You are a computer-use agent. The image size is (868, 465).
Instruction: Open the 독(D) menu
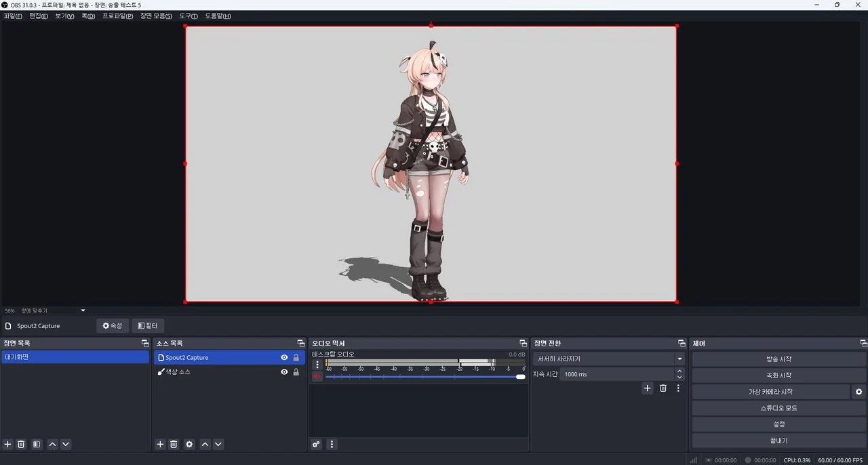coord(88,16)
